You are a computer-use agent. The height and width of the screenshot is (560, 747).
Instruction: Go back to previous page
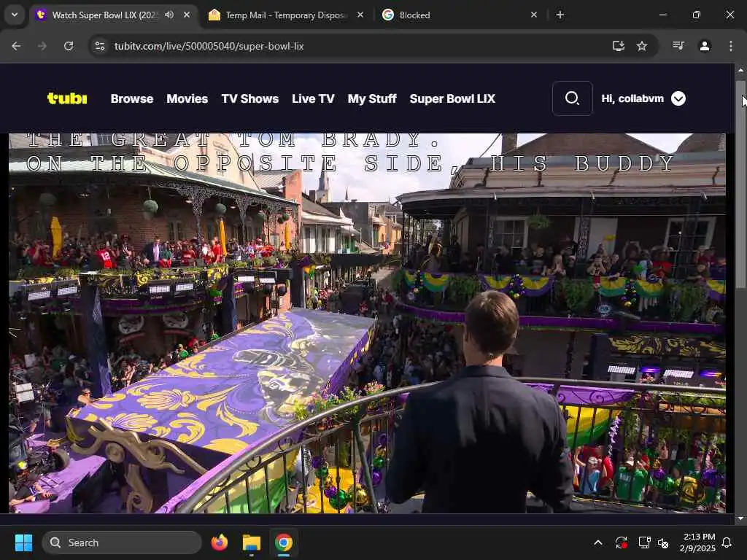click(x=16, y=46)
